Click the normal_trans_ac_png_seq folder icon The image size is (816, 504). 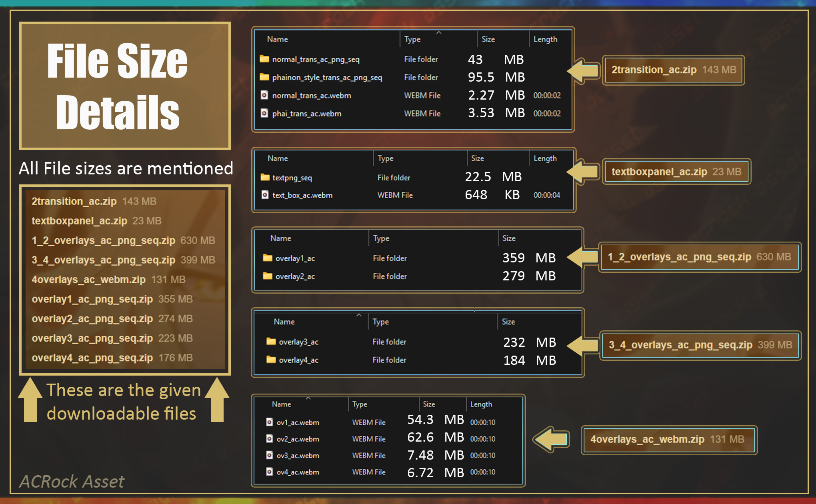(x=264, y=59)
